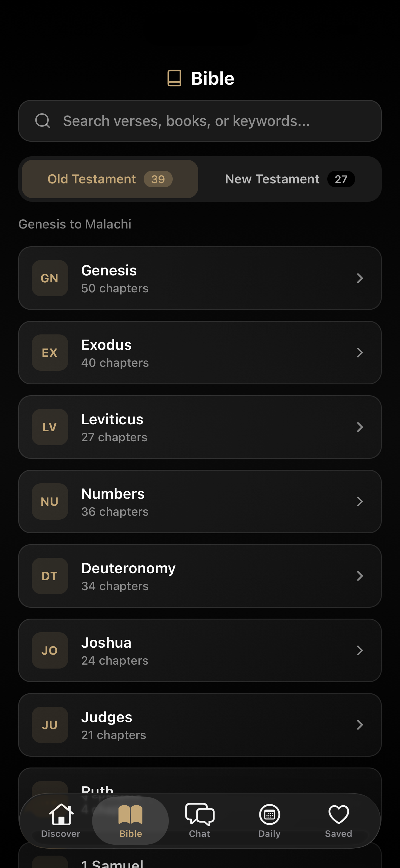
Task: Tap the Discover home icon
Action: coord(61,815)
